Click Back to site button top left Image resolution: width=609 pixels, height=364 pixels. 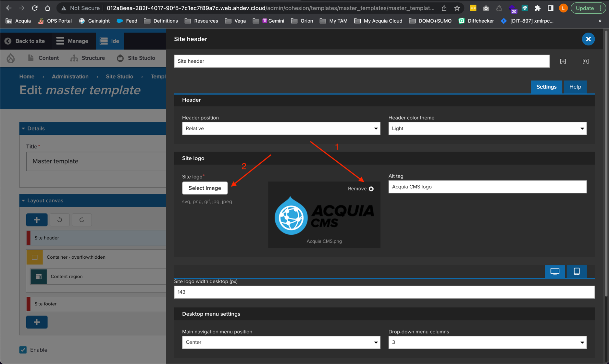pos(25,41)
